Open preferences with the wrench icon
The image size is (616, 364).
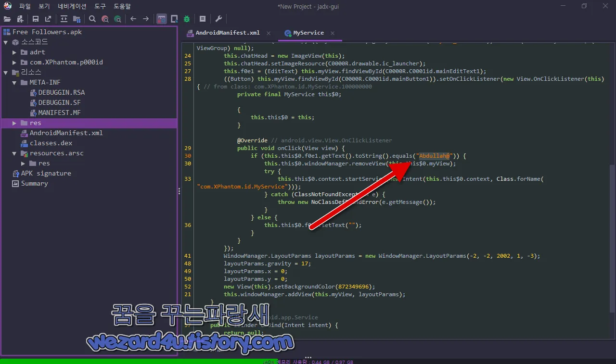tap(218, 19)
